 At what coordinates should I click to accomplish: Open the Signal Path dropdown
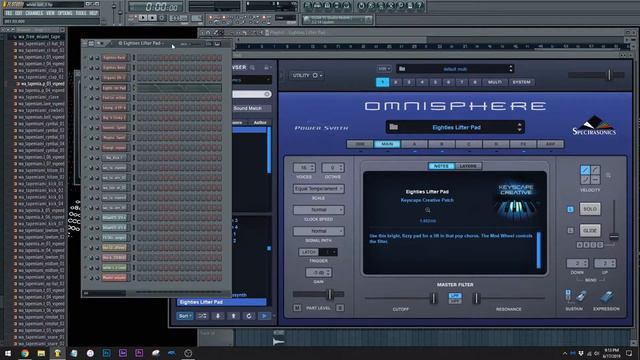318,231
